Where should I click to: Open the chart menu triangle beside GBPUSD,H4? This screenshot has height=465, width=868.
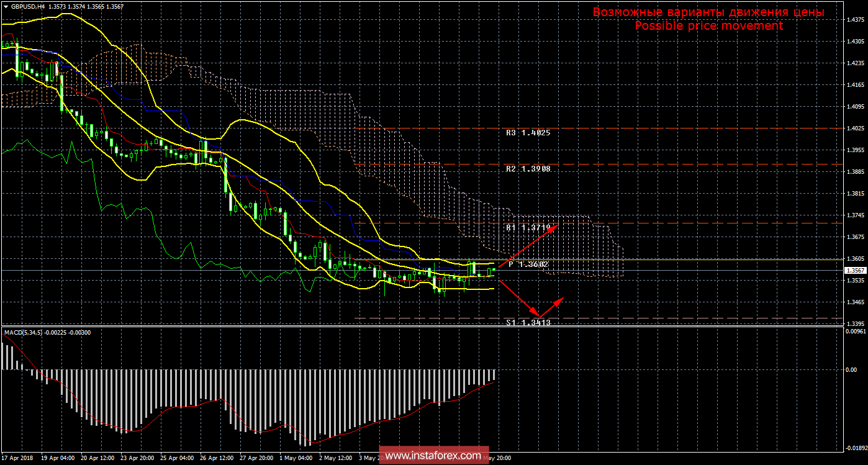(6, 6)
